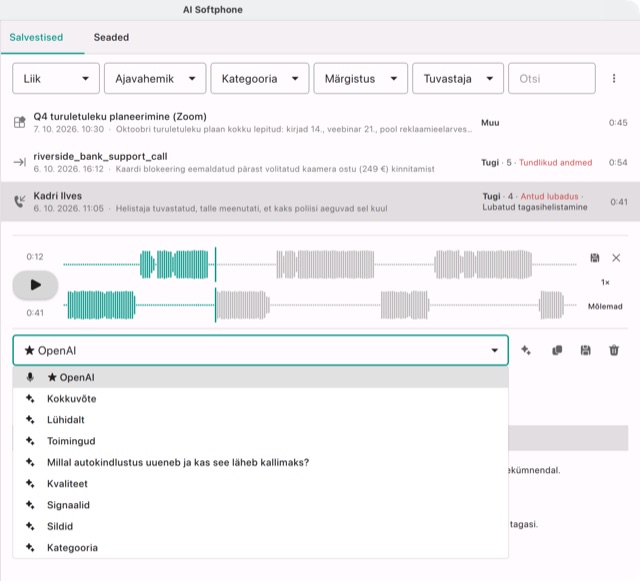Save the audio with the player save icon
640x581 pixels.
point(595,258)
